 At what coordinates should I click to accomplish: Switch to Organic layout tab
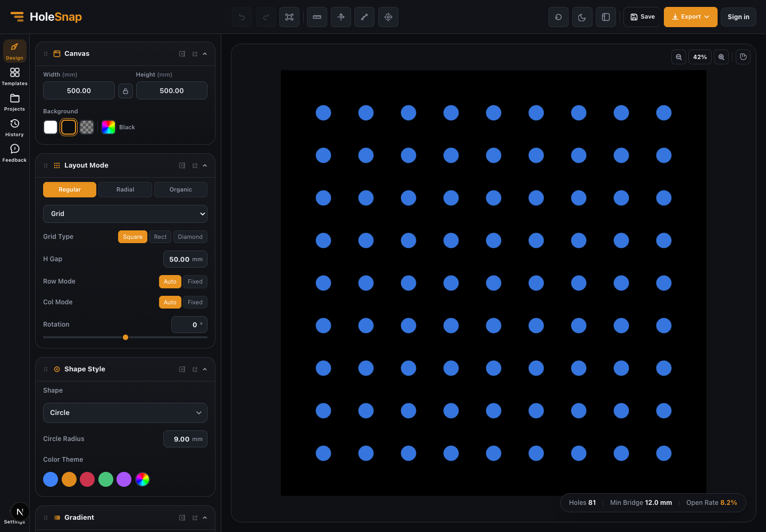[181, 189]
